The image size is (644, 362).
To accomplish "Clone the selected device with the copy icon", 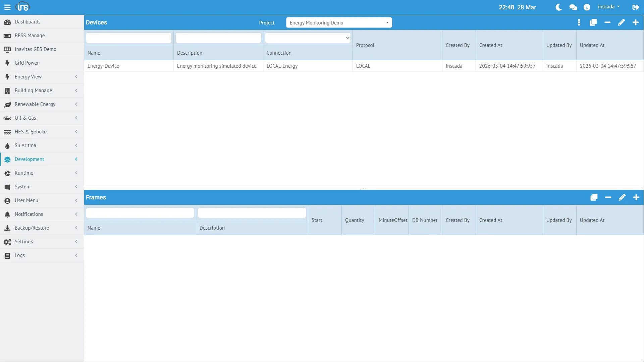I will point(593,22).
